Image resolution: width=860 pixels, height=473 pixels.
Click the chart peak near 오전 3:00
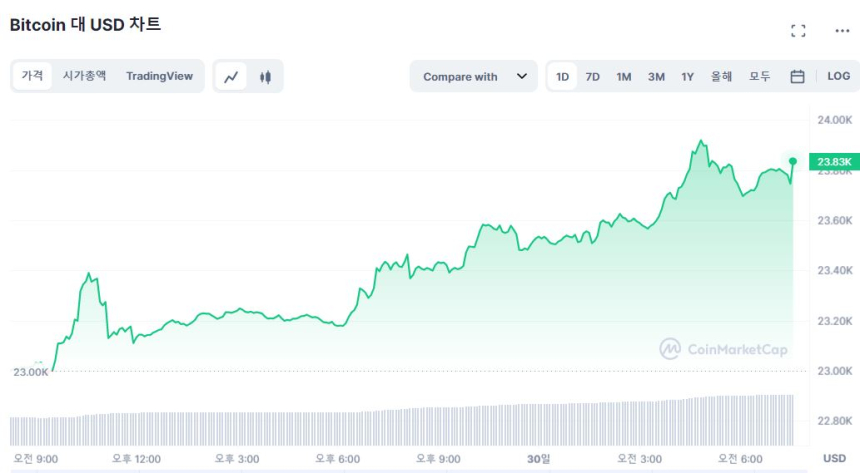click(x=701, y=142)
